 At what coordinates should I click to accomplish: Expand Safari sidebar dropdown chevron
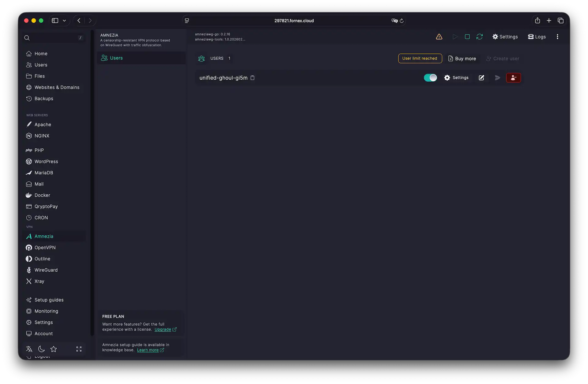pyautogui.click(x=64, y=21)
